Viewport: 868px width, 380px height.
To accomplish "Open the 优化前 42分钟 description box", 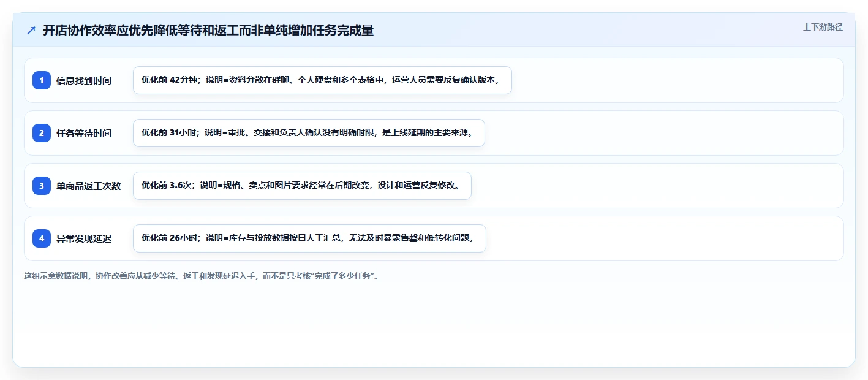I will (x=322, y=80).
